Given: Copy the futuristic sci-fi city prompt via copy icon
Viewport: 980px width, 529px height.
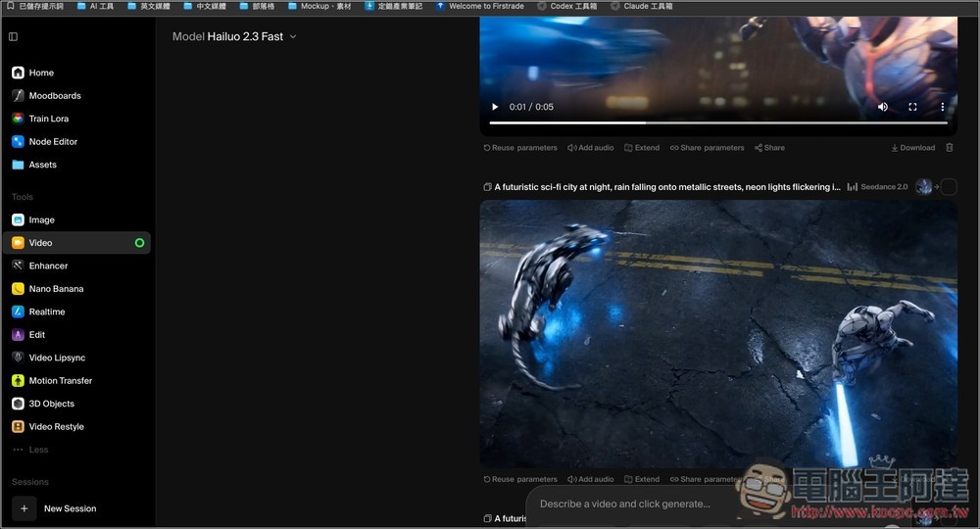Looking at the screenshot, I should (x=487, y=187).
